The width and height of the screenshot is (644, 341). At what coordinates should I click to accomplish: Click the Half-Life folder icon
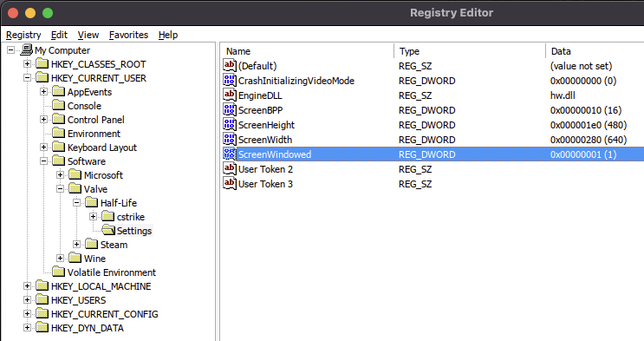tap(92, 202)
